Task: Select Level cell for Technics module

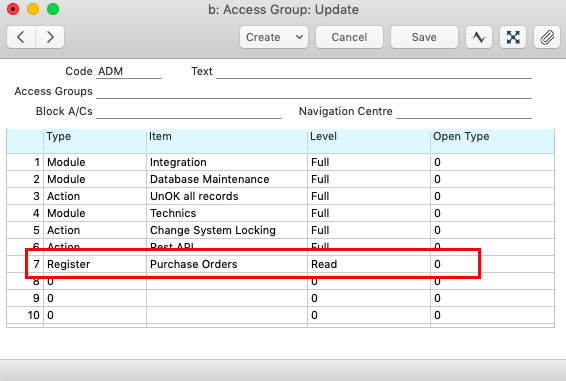Action: click(x=369, y=213)
